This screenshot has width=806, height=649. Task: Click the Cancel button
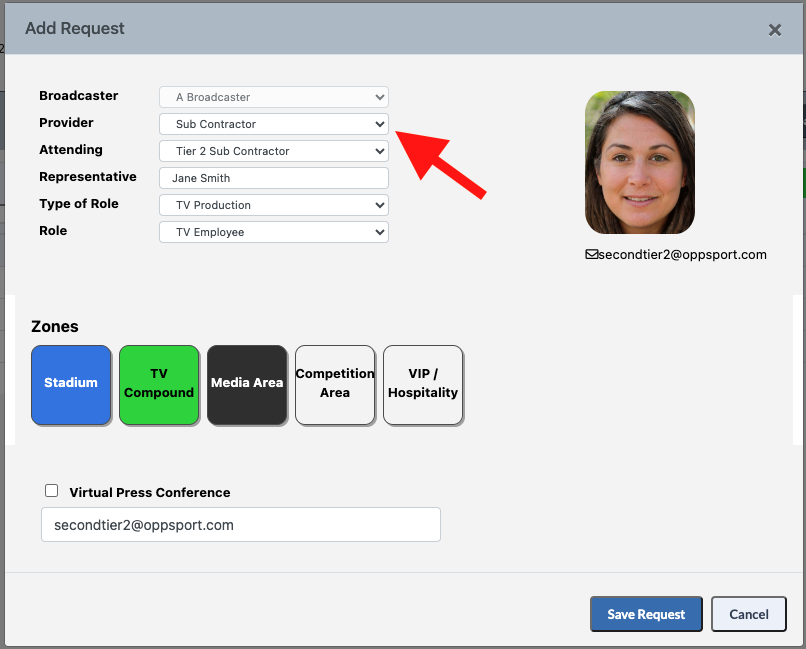click(x=748, y=614)
